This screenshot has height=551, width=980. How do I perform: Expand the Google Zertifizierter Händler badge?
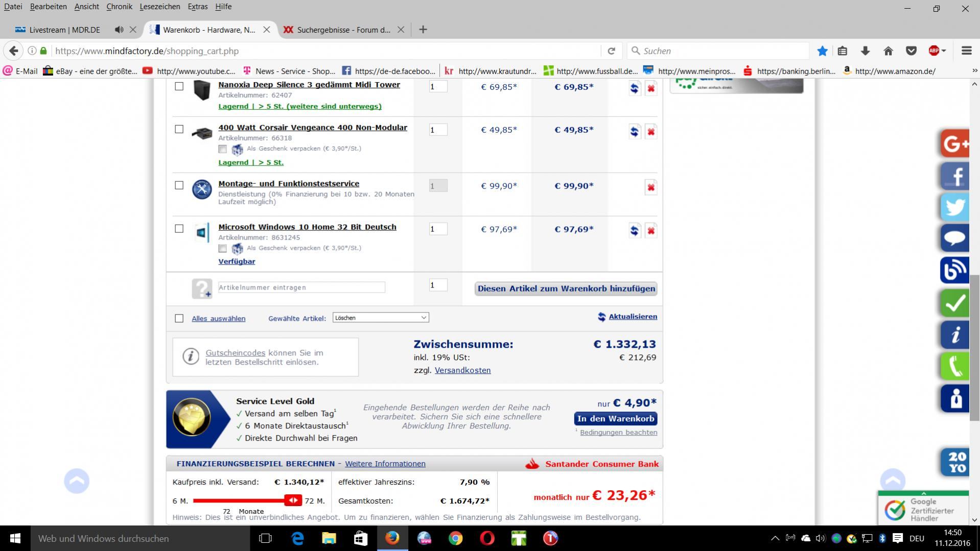pos(923,493)
